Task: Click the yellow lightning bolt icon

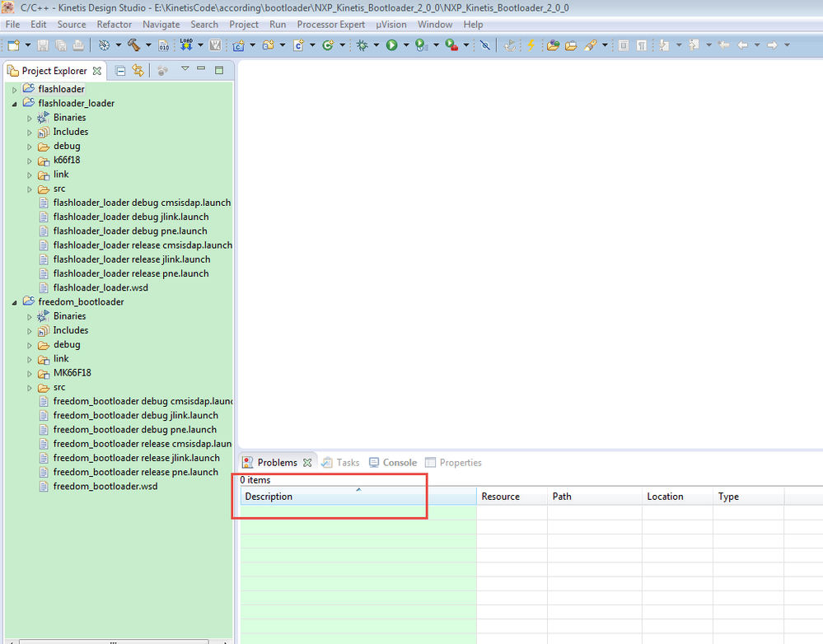Action: coord(531,45)
